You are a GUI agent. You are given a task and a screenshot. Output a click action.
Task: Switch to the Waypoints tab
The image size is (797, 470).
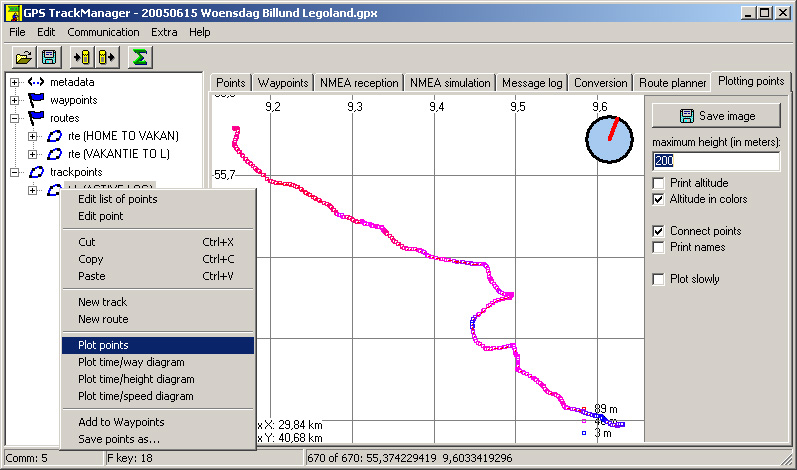(x=283, y=83)
